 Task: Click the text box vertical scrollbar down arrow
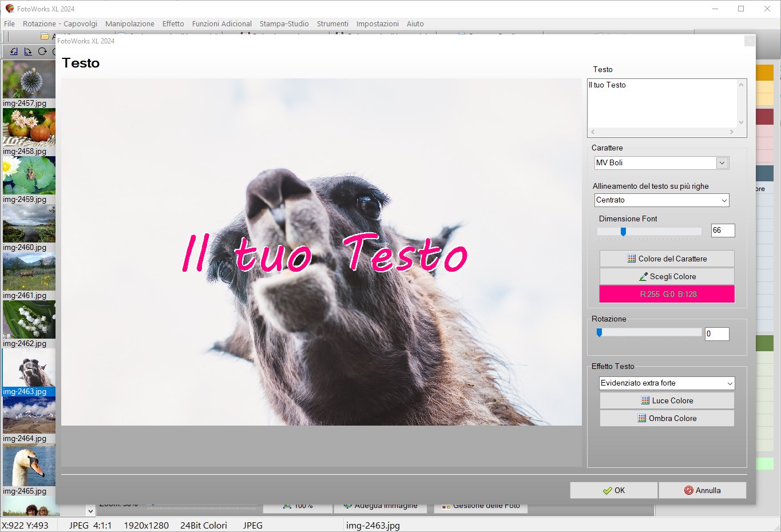[x=742, y=122]
